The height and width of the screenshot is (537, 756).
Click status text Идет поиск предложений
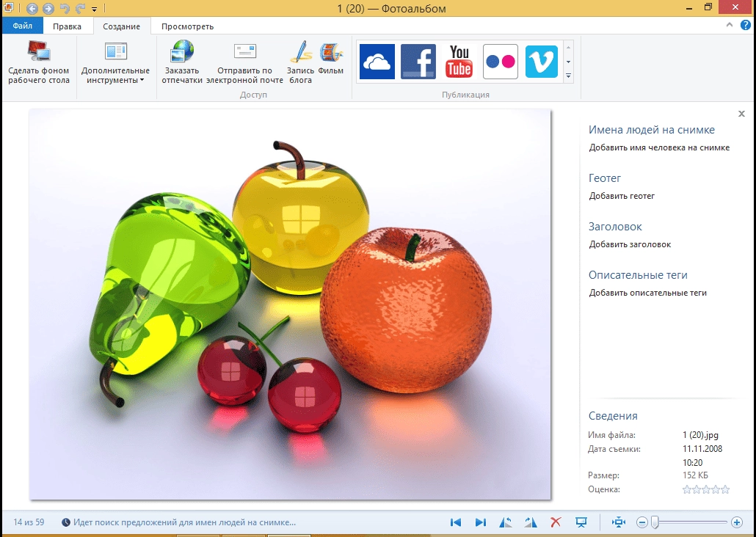(184, 522)
